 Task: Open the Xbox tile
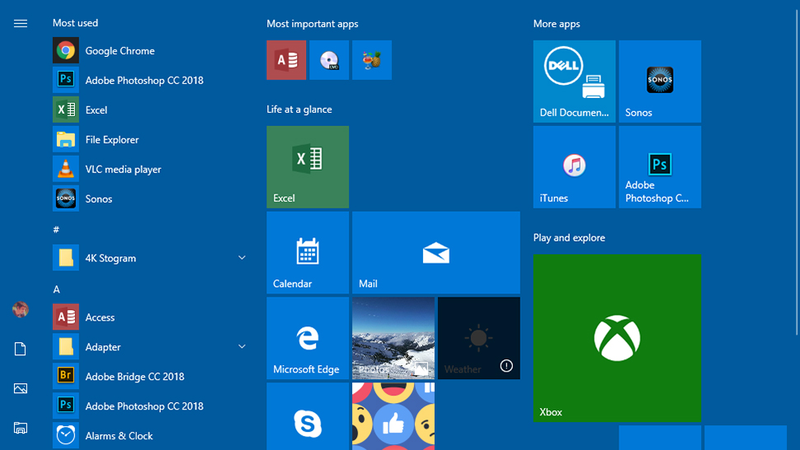click(617, 338)
